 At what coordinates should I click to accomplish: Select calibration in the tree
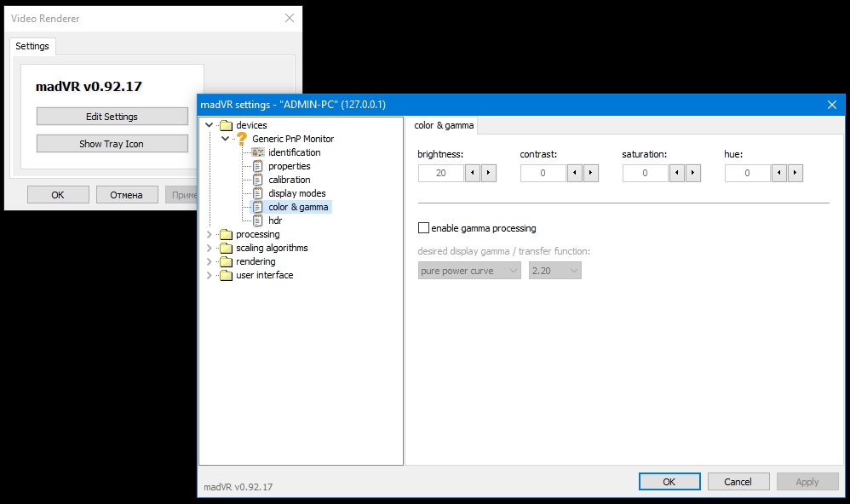tap(290, 180)
